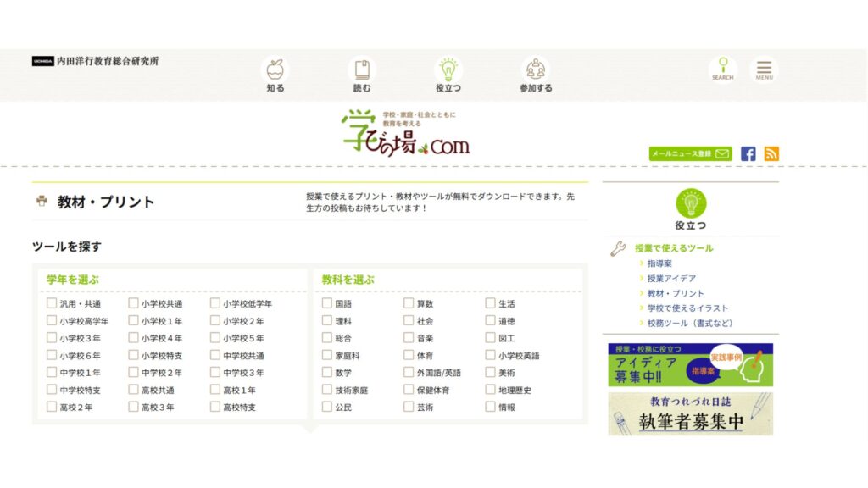Click the UCHIDA 内田洋行教育総合研究所 logo

95,61
